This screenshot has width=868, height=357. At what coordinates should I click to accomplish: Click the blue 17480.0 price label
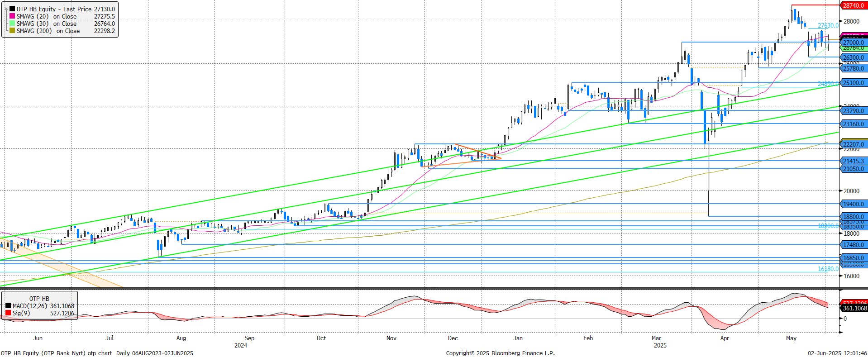coord(854,245)
